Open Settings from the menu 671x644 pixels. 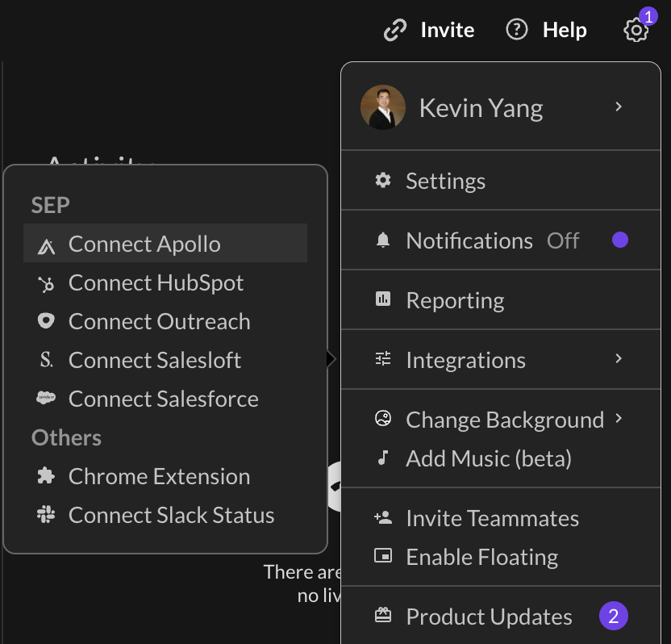tap(501, 181)
